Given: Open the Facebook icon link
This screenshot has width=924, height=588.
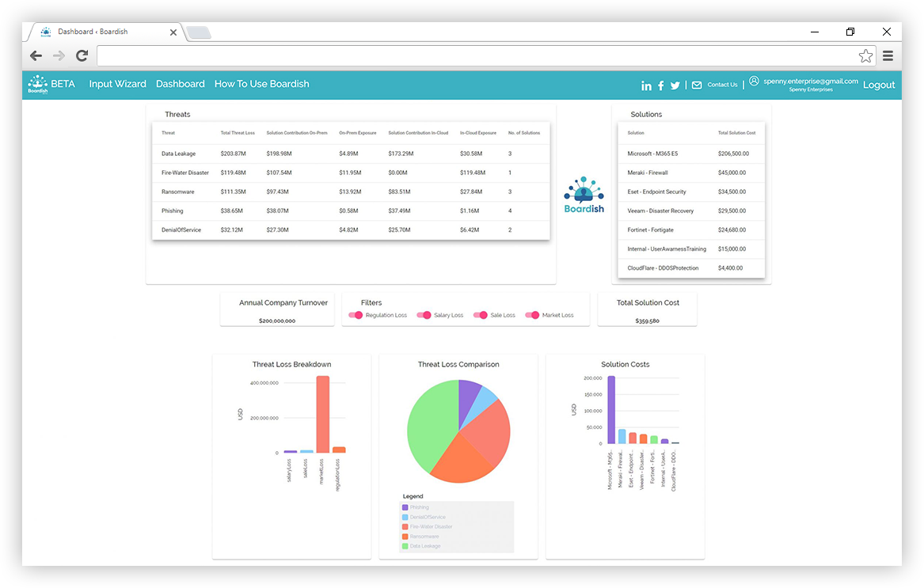Looking at the screenshot, I should click(x=660, y=86).
